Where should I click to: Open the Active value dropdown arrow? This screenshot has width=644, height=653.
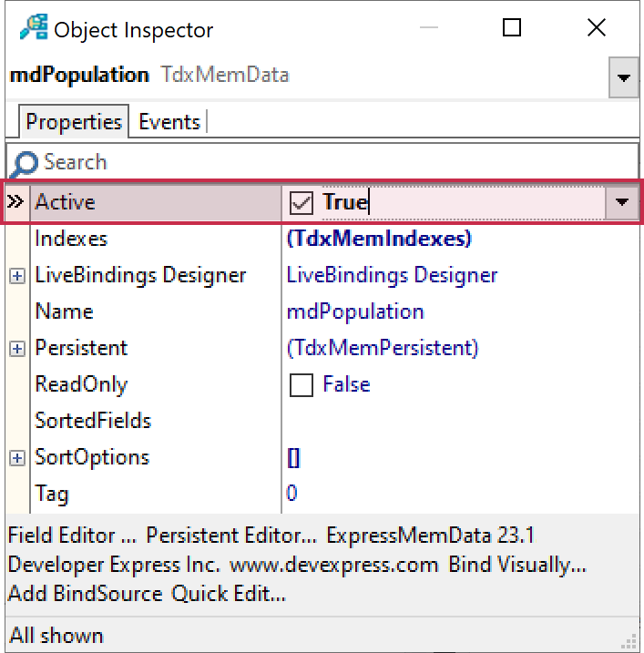pos(622,202)
